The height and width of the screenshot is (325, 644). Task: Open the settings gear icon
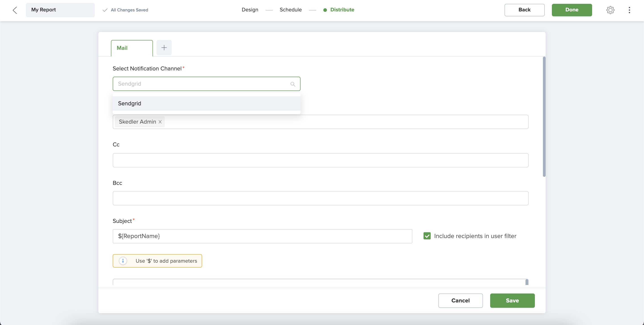[x=610, y=10]
